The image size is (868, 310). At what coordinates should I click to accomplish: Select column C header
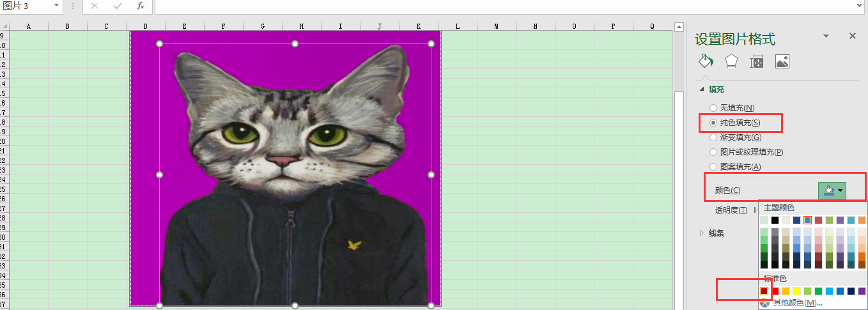coord(107,26)
